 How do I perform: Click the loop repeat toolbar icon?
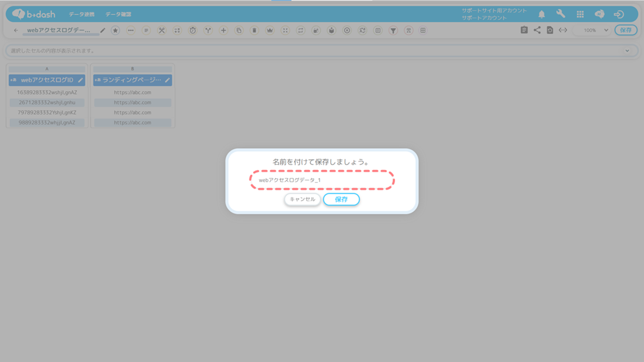tap(301, 30)
